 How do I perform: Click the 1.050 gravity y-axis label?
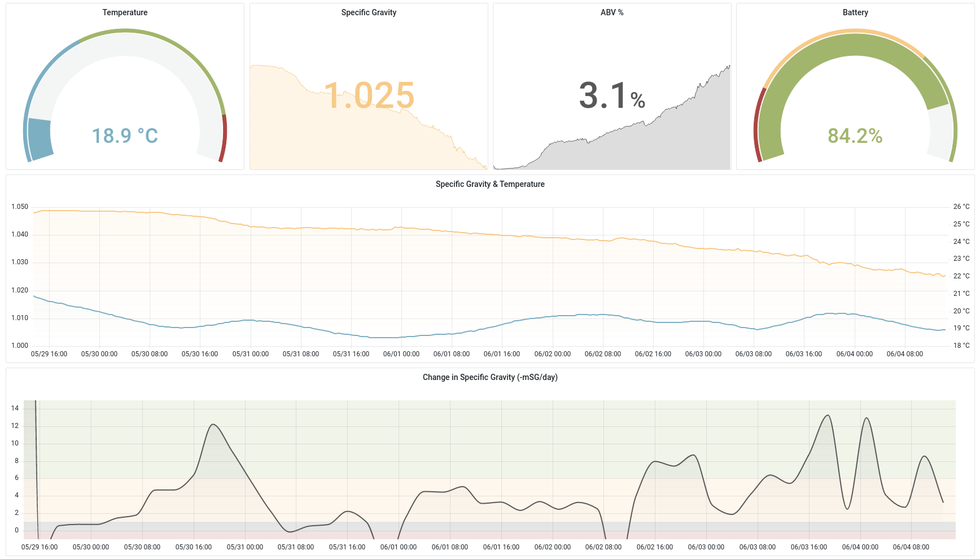(x=20, y=207)
